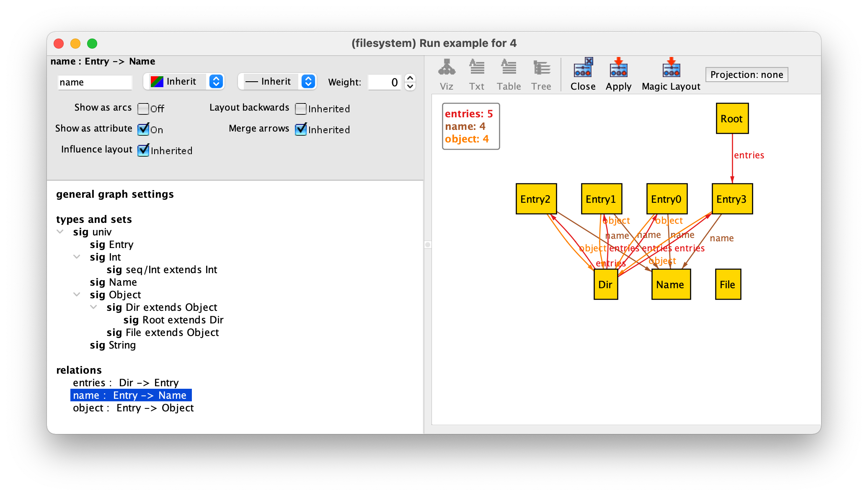Switch to the Tree view
The width and height of the screenshot is (868, 496).
[x=541, y=75]
